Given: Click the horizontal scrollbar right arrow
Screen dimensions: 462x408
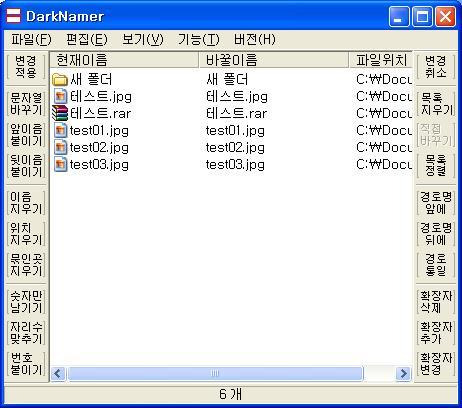Looking at the screenshot, I should tap(403, 373).
